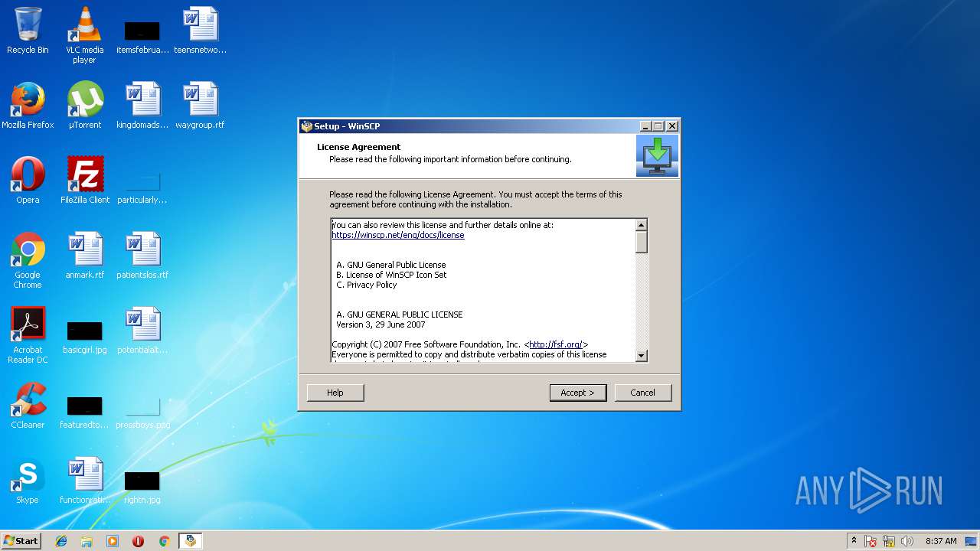Select the Mozilla Firefox desktop shortcut
The height and width of the screenshot is (551, 980).
pos(28,106)
